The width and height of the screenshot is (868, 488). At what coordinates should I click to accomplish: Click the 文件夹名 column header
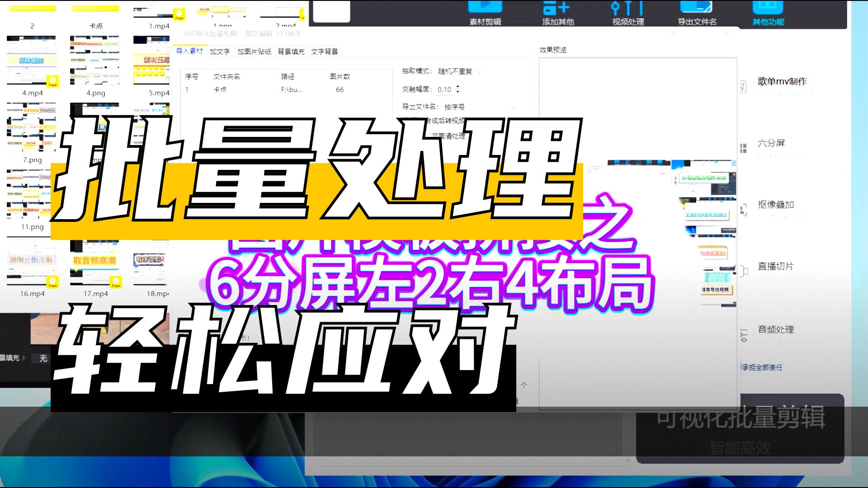(226, 76)
